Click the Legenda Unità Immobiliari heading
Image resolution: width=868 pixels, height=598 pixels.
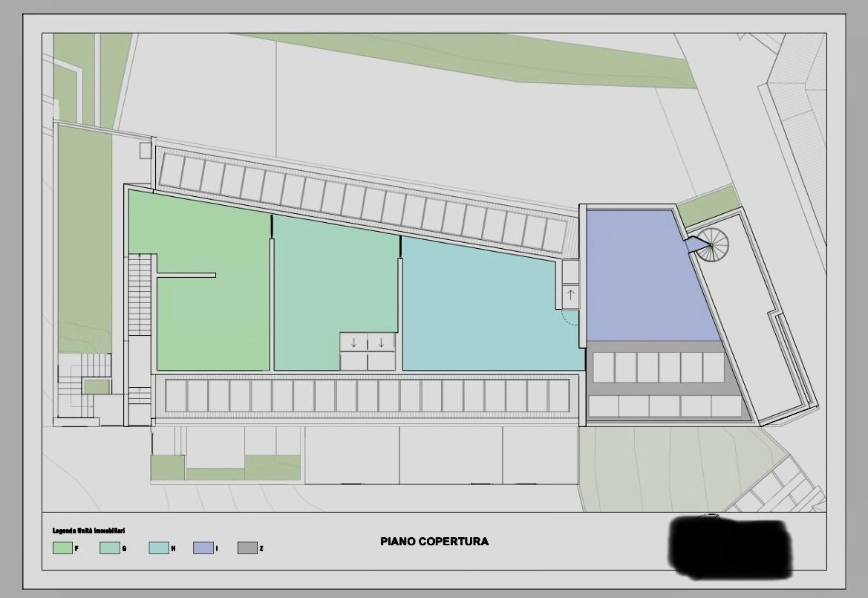88,531
